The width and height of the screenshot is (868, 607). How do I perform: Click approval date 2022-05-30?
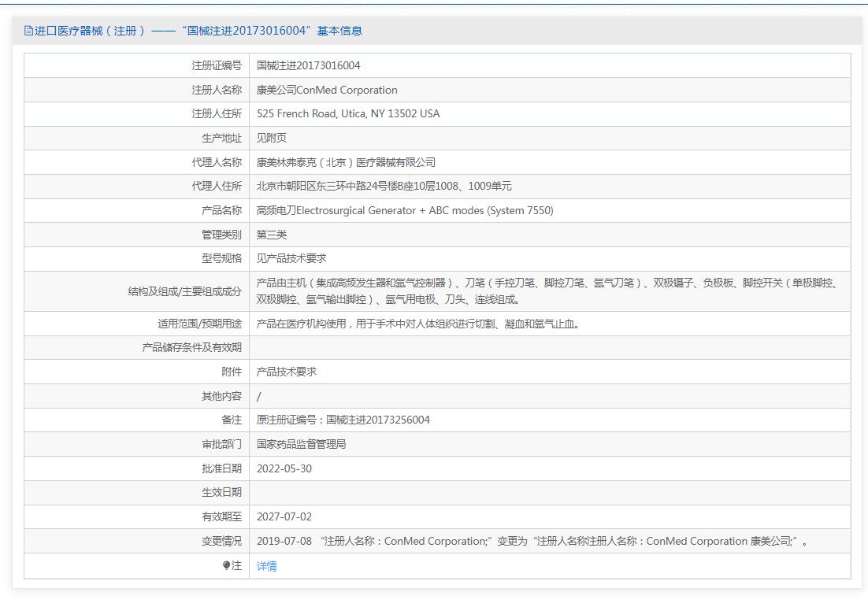pyautogui.click(x=284, y=468)
